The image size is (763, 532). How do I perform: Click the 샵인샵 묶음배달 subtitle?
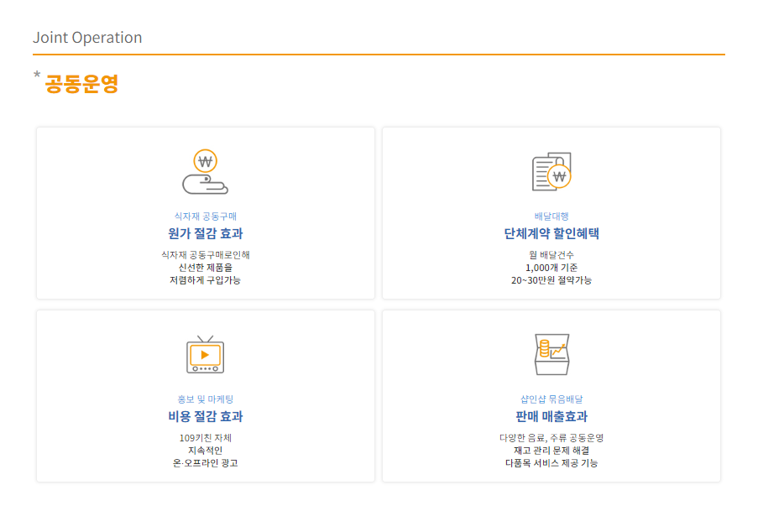(551, 399)
